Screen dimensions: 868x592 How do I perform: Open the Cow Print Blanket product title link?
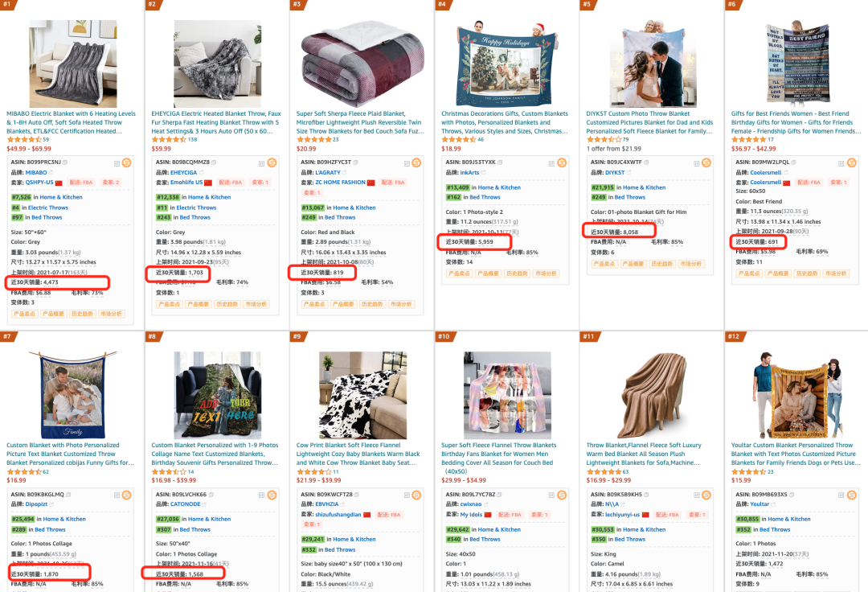click(358, 454)
